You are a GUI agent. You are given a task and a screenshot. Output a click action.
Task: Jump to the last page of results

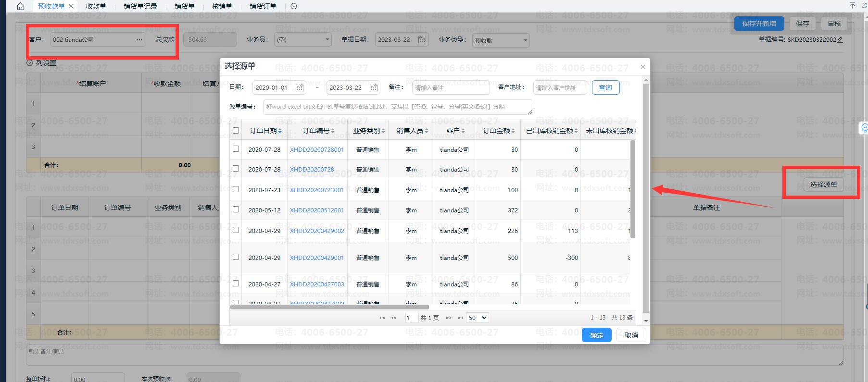(460, 318)
